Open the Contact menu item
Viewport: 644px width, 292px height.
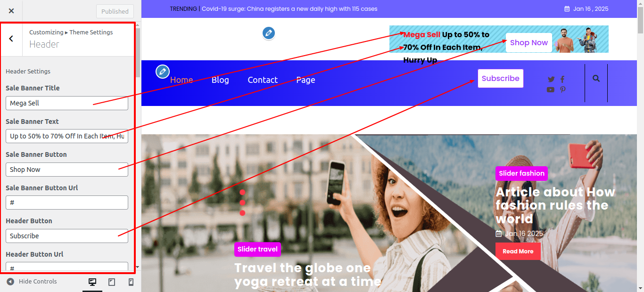(x=263, y=80)
